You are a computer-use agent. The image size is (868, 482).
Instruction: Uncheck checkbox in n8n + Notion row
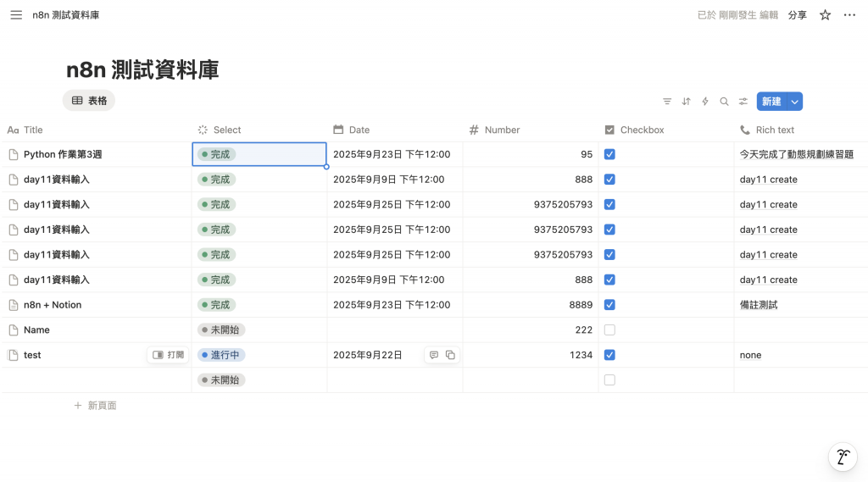click(609, 305)
